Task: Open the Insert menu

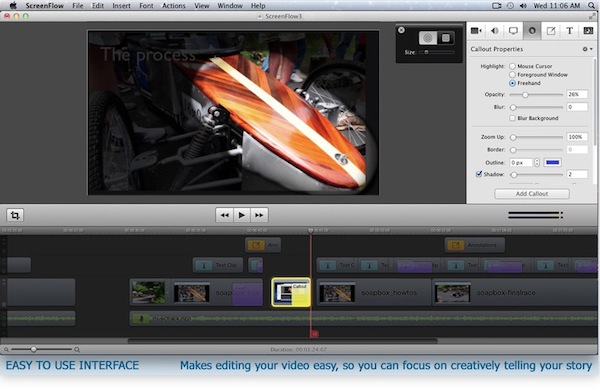Action: click(x=121, y=6)
